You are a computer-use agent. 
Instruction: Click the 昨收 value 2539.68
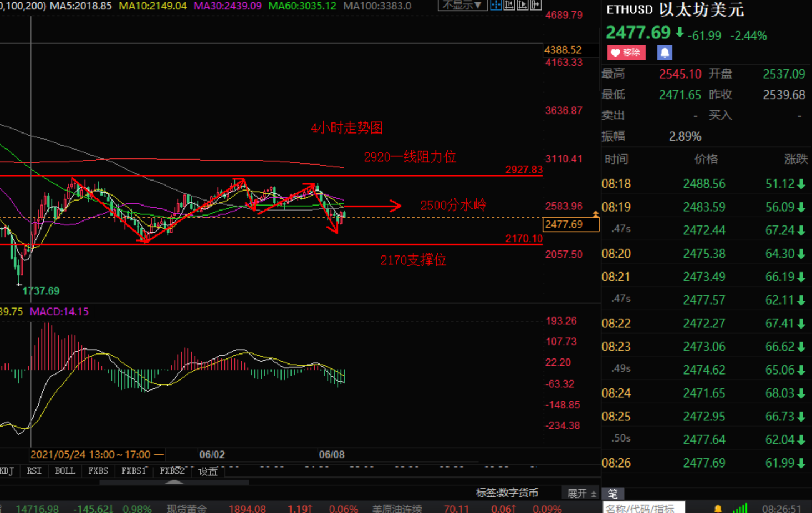coord(784,95)
